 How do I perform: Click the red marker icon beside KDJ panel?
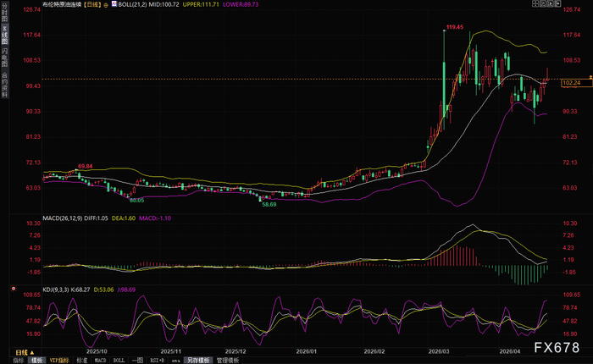(14, 289)
